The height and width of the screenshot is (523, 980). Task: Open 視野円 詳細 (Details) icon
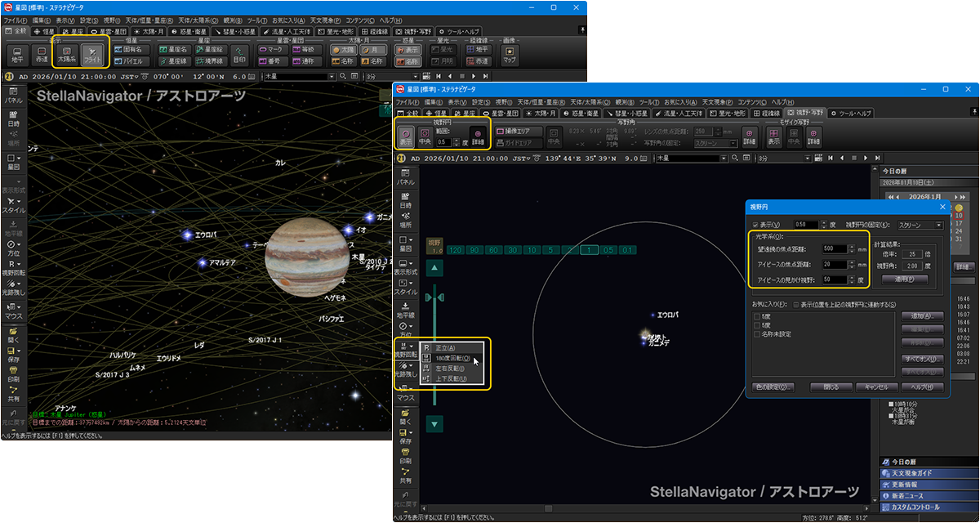pyautogui.click(x=479, y=136)
